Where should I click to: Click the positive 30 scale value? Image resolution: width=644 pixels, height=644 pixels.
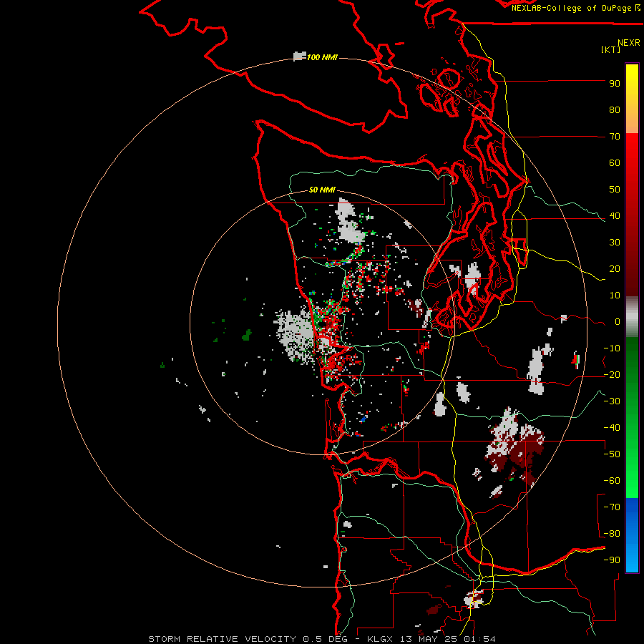[x=615, y=243]
